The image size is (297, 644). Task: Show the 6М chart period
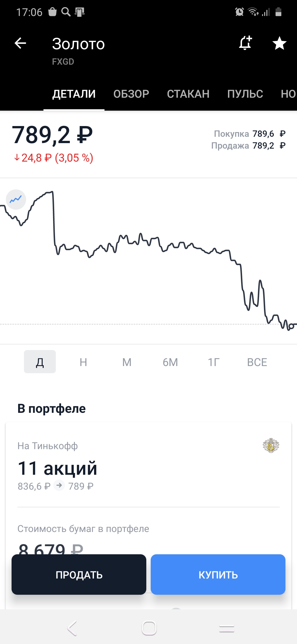[170, 362]
